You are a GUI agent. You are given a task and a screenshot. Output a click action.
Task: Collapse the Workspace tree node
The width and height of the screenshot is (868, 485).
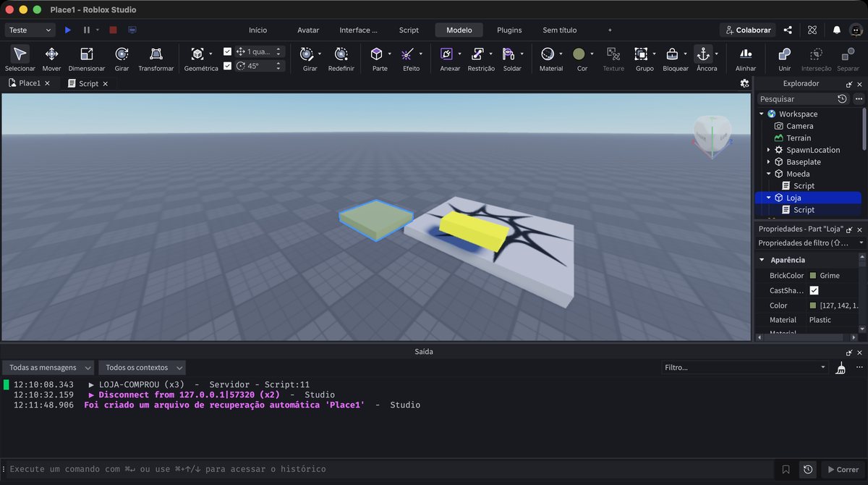pos(762,114)
